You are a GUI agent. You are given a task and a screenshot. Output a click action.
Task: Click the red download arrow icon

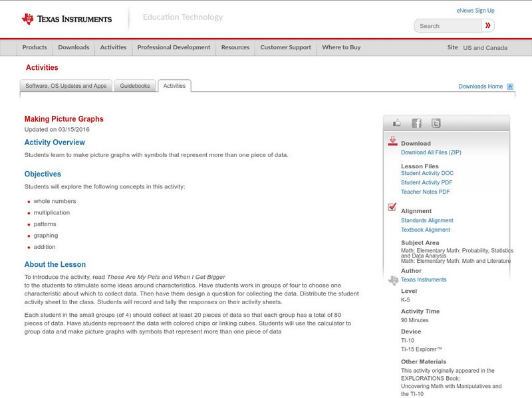[x=391, y=141]
